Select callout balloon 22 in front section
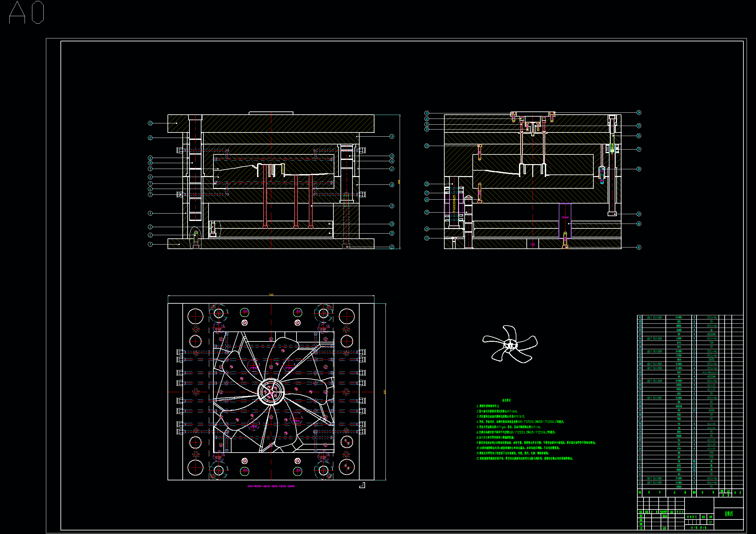The height and width of the screenshot is (534, 756). point(392,247)
